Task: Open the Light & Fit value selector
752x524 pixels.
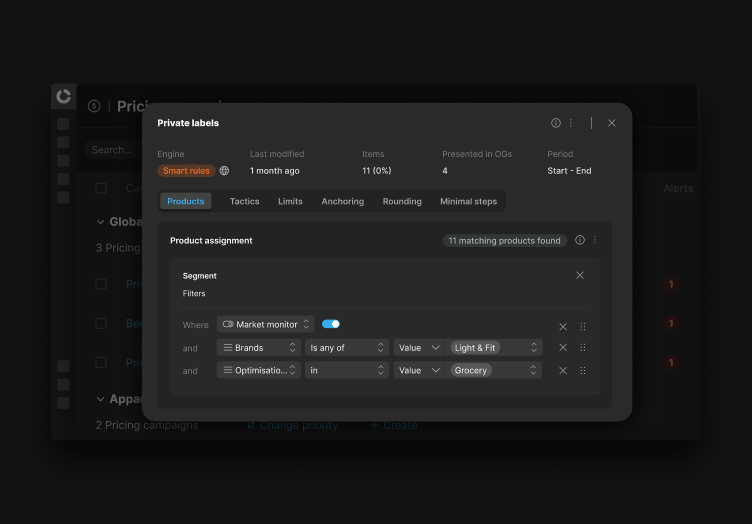Action: coord(494,348)
